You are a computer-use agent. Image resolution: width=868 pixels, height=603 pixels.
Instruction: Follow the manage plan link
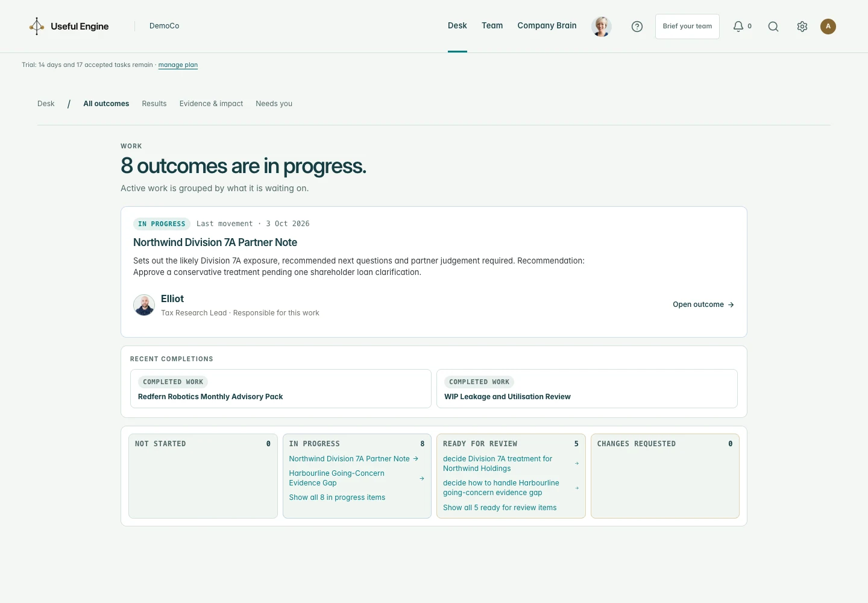[178, 65]
